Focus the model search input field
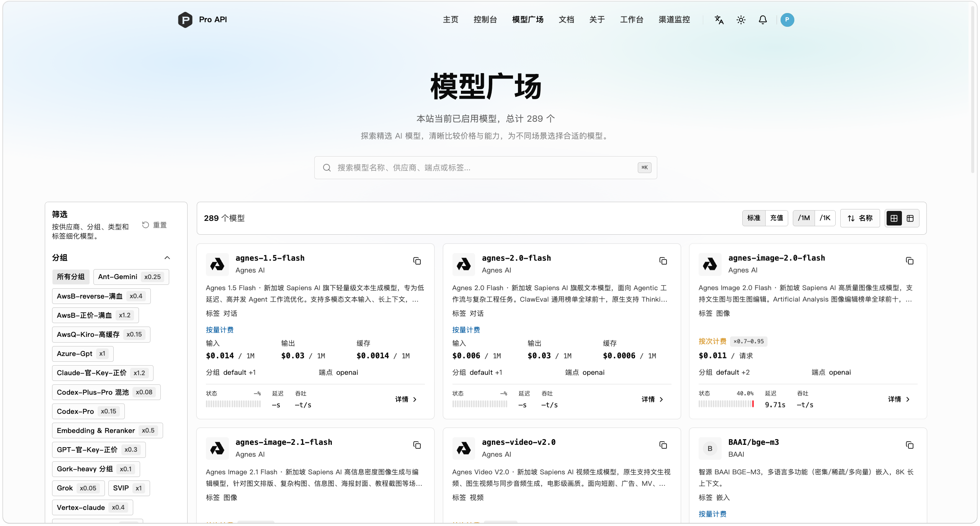 click(485, 168)
